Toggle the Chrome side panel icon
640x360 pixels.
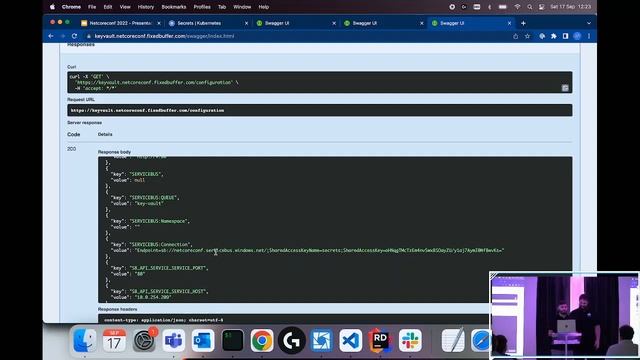click(x=565, y=36)
